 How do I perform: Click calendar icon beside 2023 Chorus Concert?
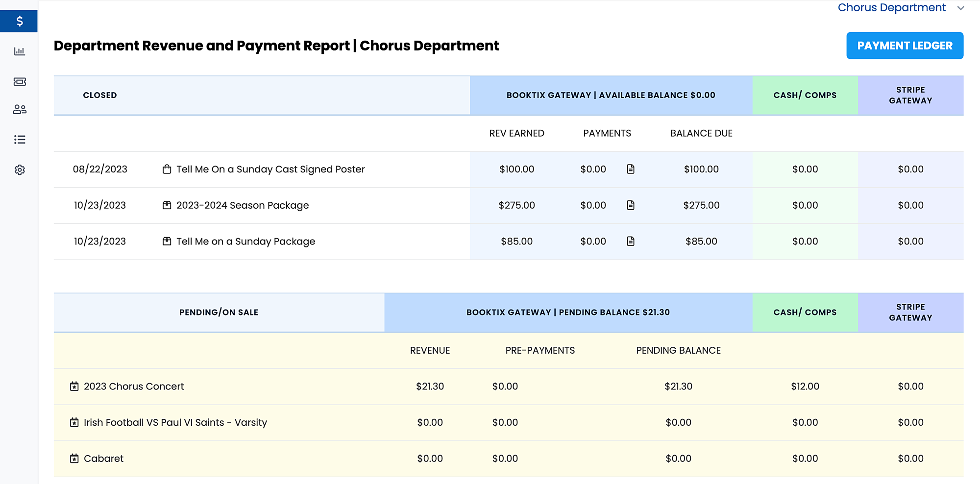pyautogui.click(x=74, y=387)
